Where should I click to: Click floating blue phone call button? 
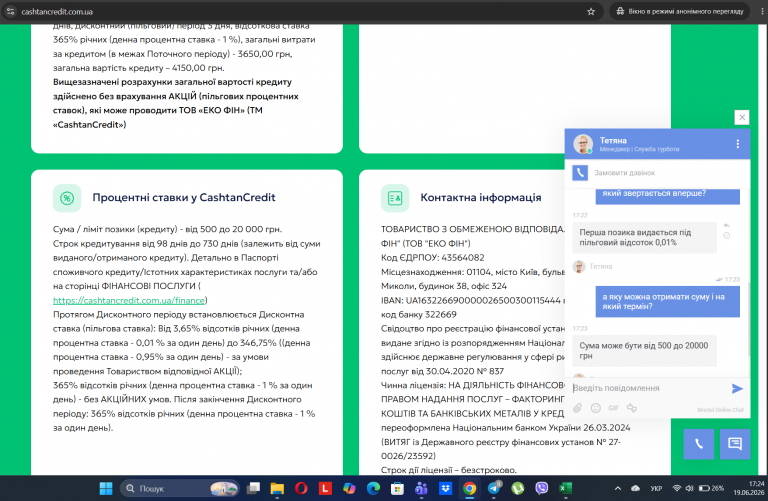[x=698, y=444]
